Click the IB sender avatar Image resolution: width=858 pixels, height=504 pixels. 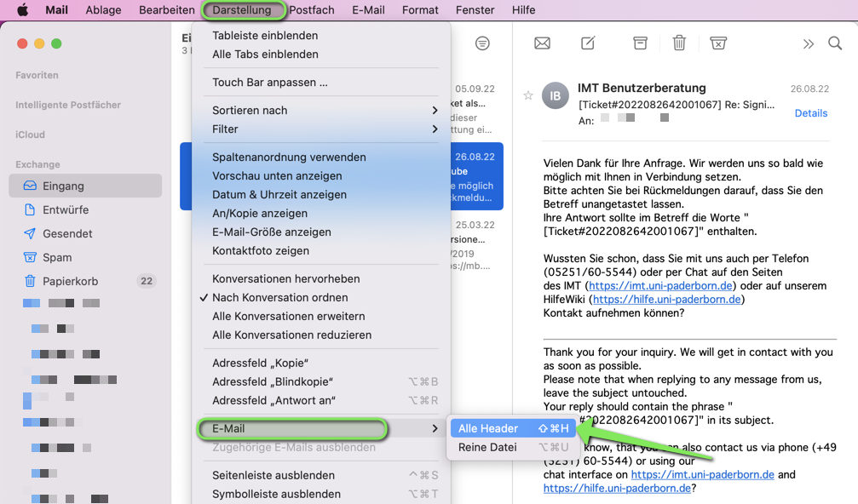pos(556,95)
